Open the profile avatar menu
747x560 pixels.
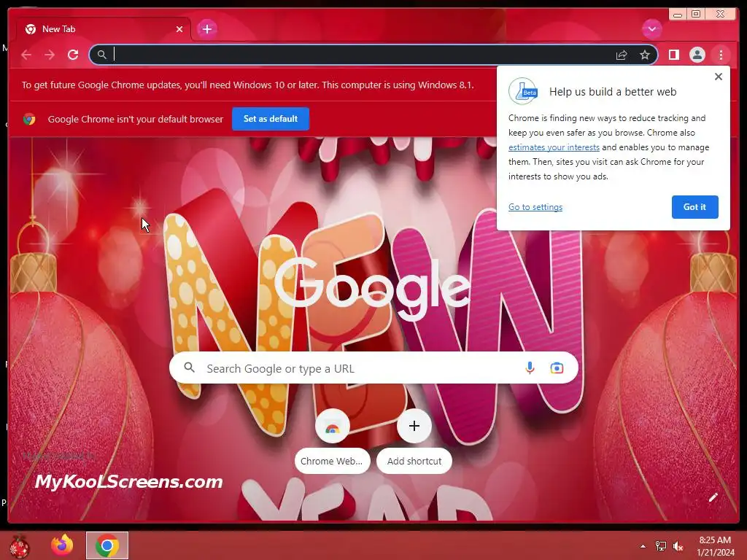(697, 55)
